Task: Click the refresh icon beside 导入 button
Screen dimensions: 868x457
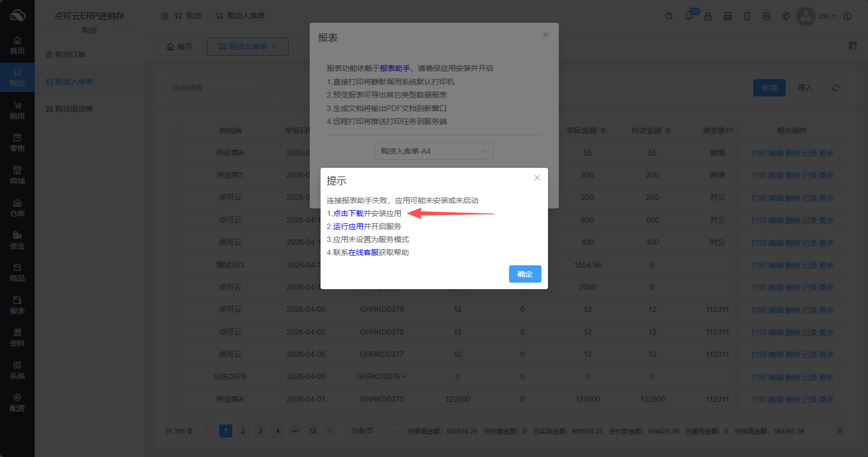Action: pyautogui.click(x=835, y=88)
